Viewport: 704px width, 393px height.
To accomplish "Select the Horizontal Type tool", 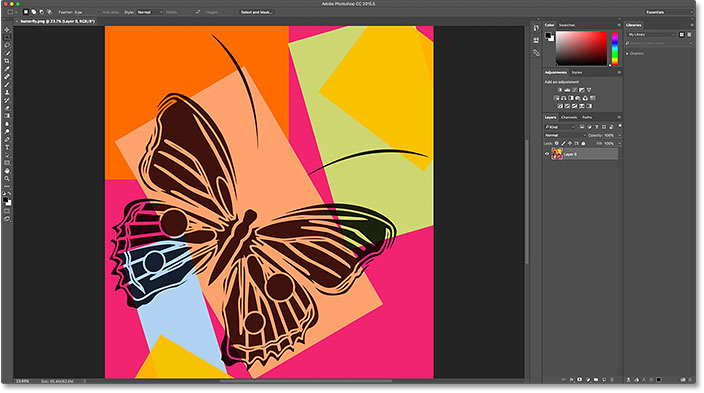I will (x=7, y=147).
